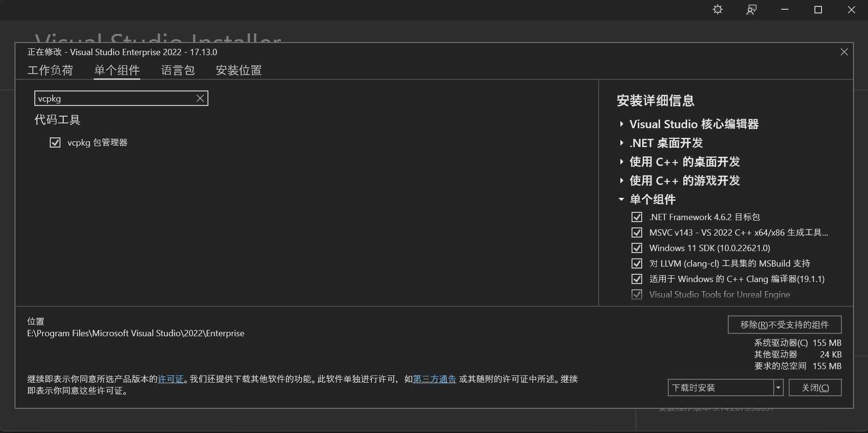
Task: Toggle the theme sun icon in title bar
Action: 718,10
